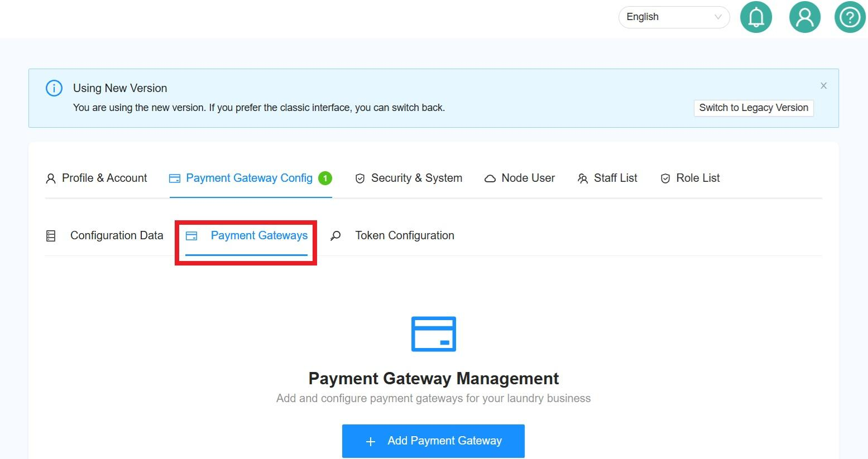The width and height of the screenshot is (868, 459).
Task: Click the Using New Version heading
Action: (120, 88)
